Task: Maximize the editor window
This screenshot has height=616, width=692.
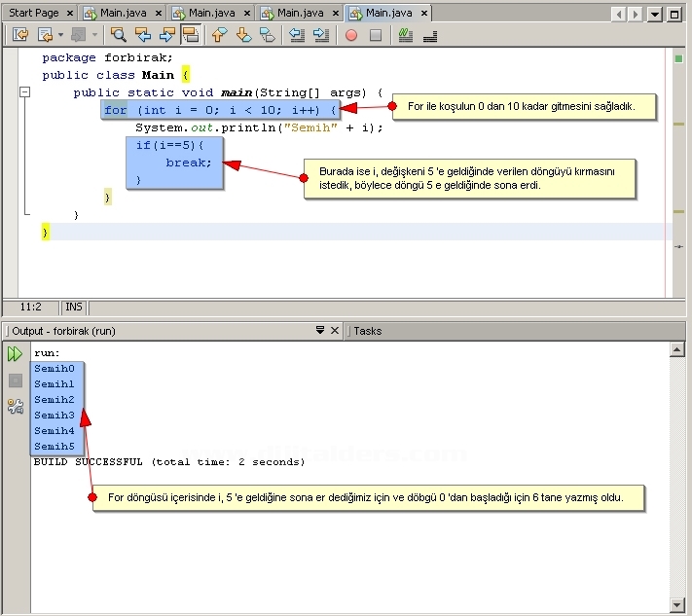Action: (x=674, y=15)
